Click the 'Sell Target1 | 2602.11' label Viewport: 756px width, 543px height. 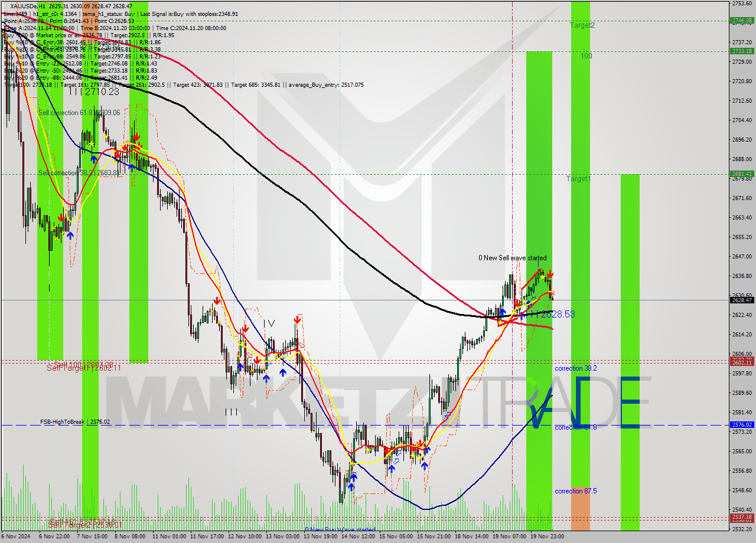tap(84, 368)
